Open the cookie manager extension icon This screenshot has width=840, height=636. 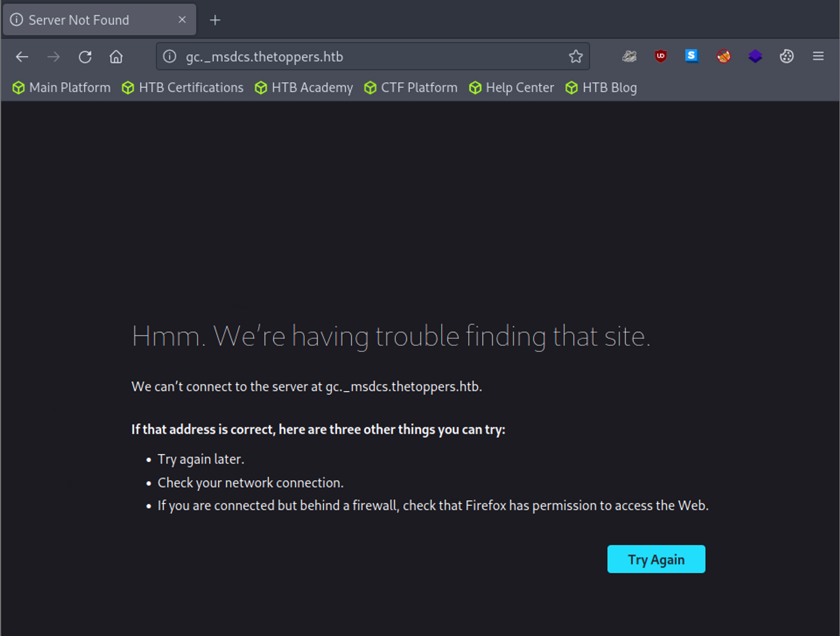(786, 56)
